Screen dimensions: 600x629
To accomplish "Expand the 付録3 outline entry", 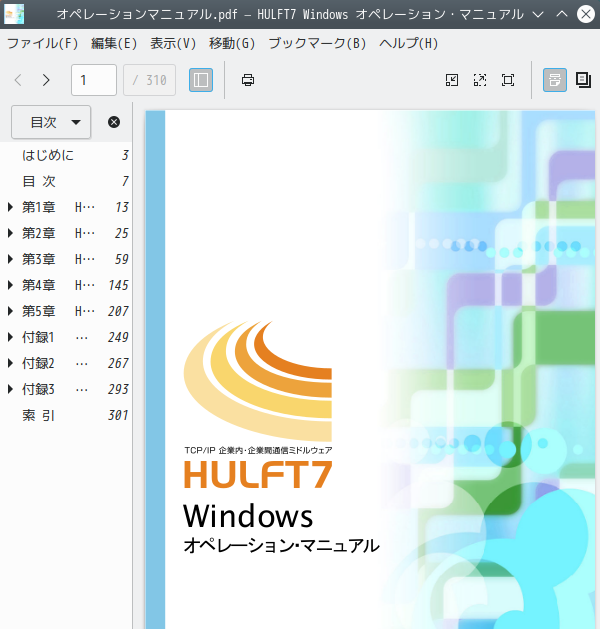I will (x=10, y=389).
